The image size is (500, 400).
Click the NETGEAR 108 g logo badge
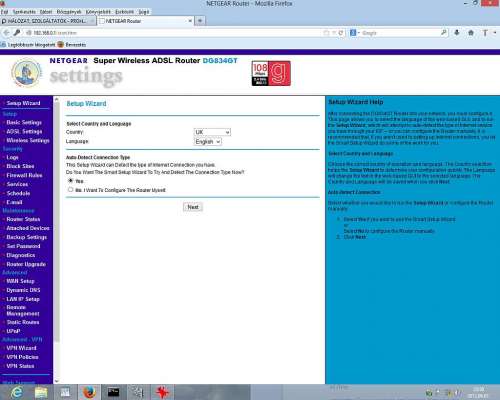[x=271, y=73]
